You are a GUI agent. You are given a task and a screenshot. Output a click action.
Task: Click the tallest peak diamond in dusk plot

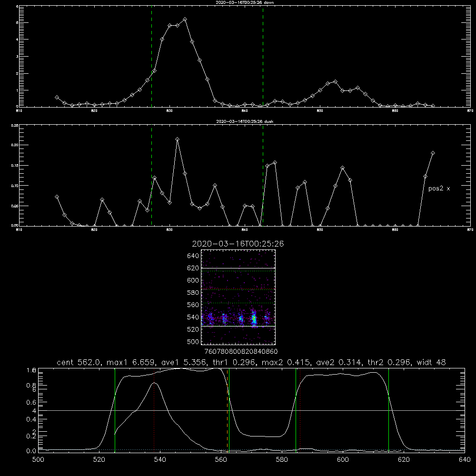coord(177,139)
